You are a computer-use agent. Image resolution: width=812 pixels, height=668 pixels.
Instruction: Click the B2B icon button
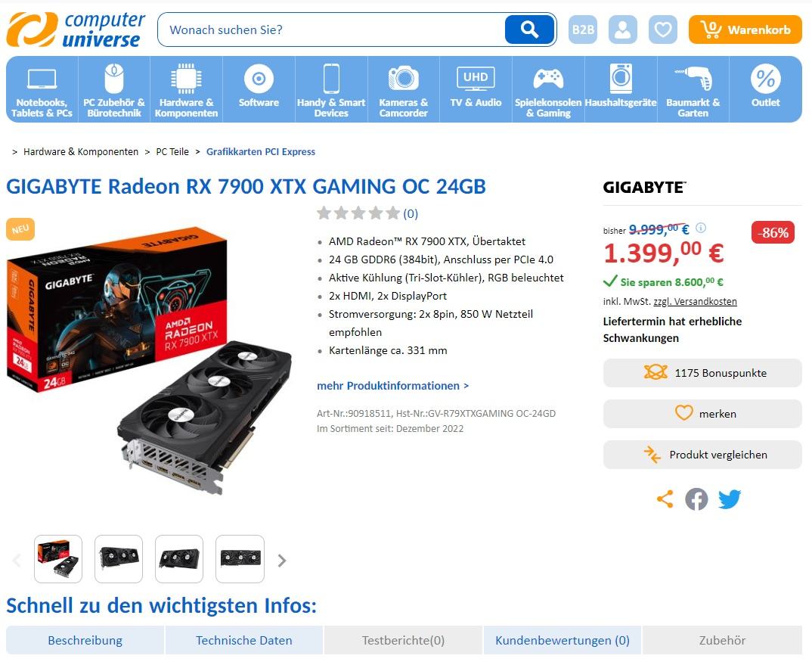coord(583,30)
